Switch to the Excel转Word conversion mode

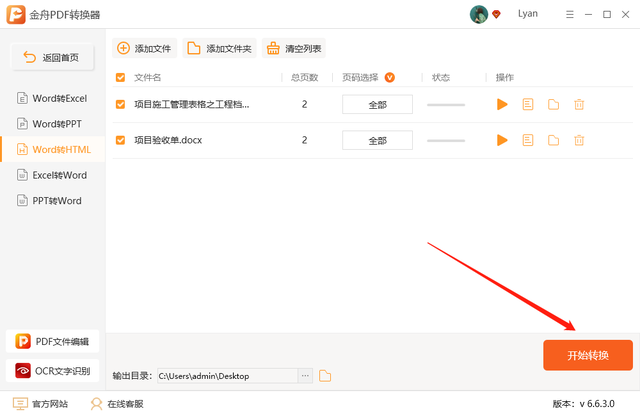coord(52,175)
